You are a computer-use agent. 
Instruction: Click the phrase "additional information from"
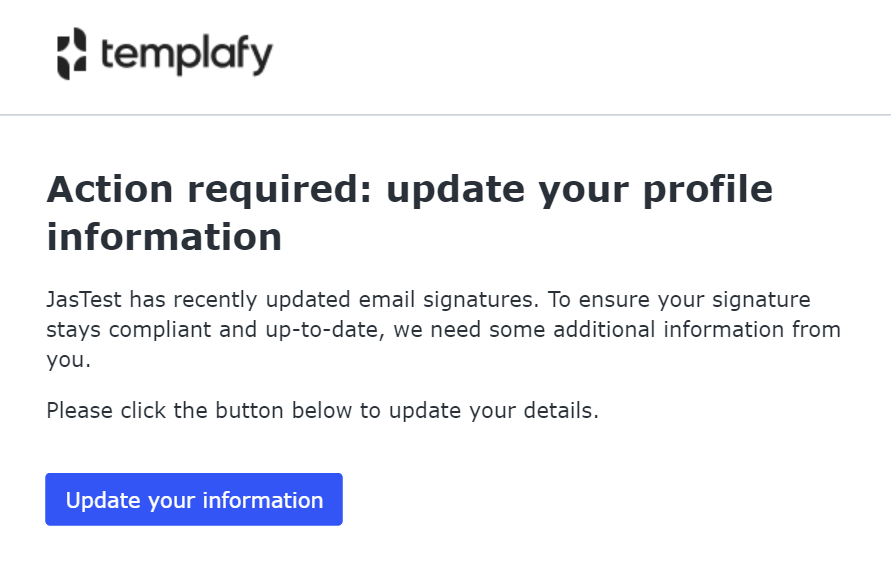697,330
